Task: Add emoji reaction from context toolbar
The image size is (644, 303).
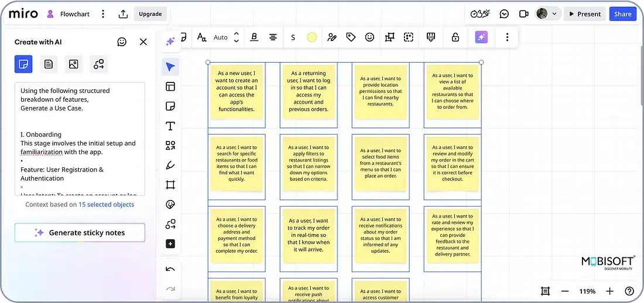Action: (369, 37)
